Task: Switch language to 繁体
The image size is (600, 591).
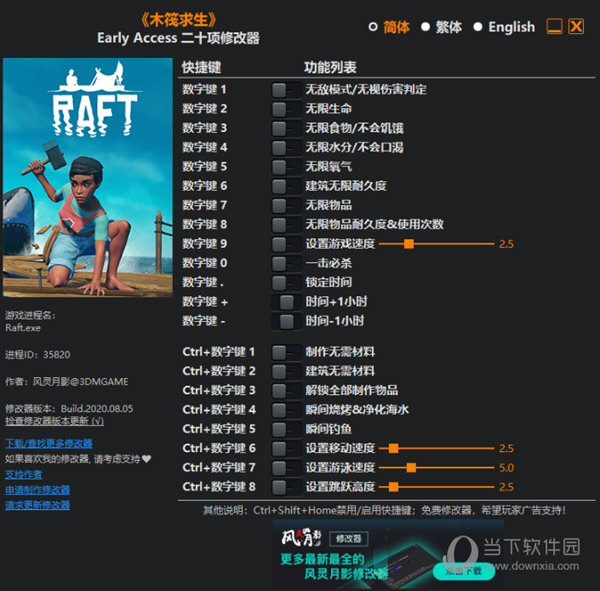Action: (425, 27)
